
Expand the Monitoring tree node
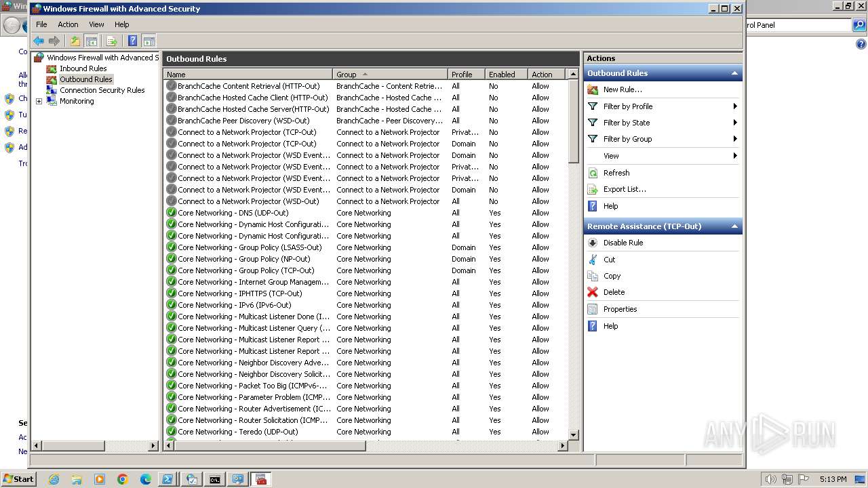coord(39,102)
